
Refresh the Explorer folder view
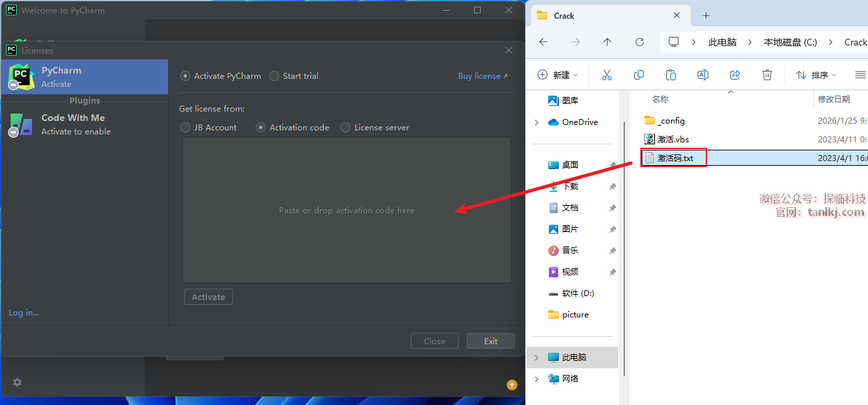pyautogui.click(x=639, y=42)
